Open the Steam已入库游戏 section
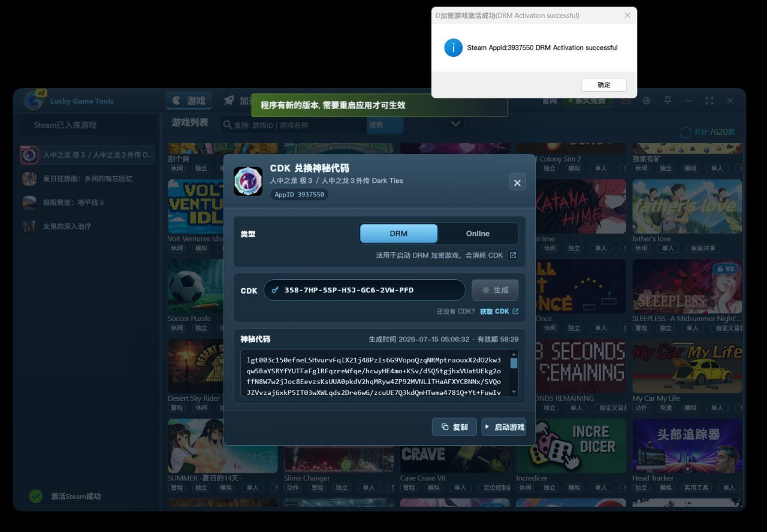Viewport: 767px width, 532px height. click(88, 125)
